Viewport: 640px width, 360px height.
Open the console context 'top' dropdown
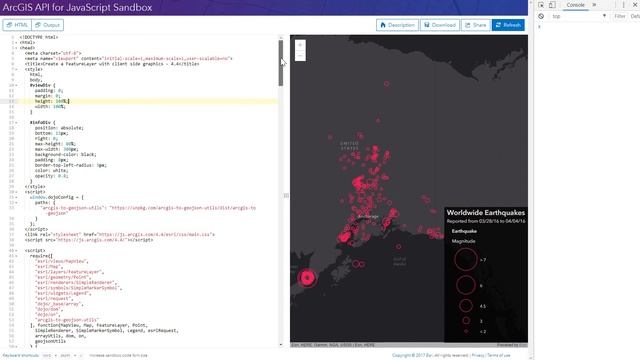coord(579,16)
